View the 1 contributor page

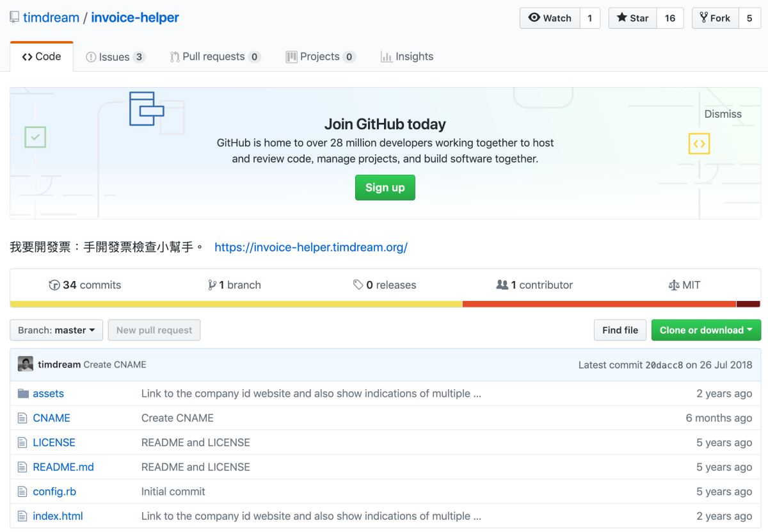(x=535, y=285)
